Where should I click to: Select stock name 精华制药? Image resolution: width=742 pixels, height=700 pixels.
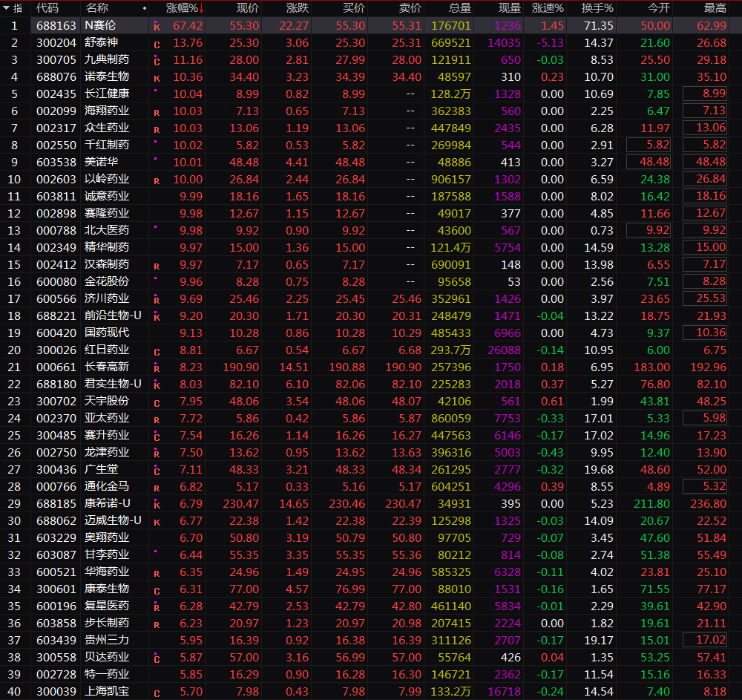point(106,247)
